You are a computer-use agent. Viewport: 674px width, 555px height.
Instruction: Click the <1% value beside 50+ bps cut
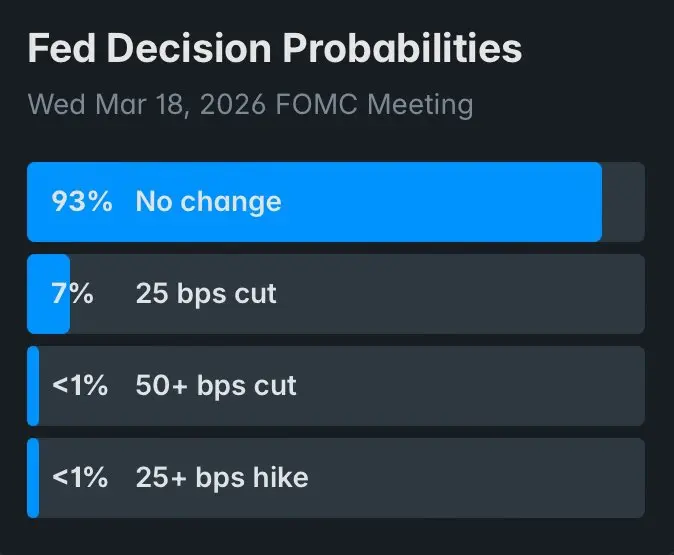(x=79, y=386)
